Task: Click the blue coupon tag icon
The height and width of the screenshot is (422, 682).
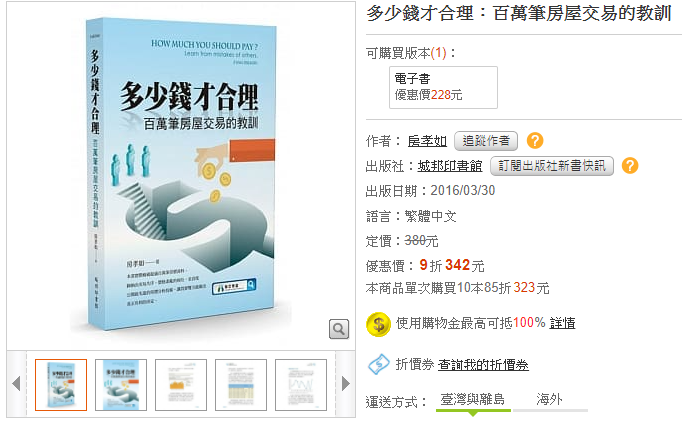Action: (378, 364)
